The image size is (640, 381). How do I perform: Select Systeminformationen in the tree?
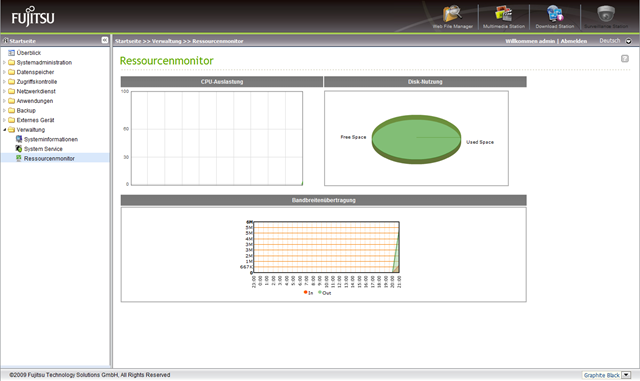(51, 139)
